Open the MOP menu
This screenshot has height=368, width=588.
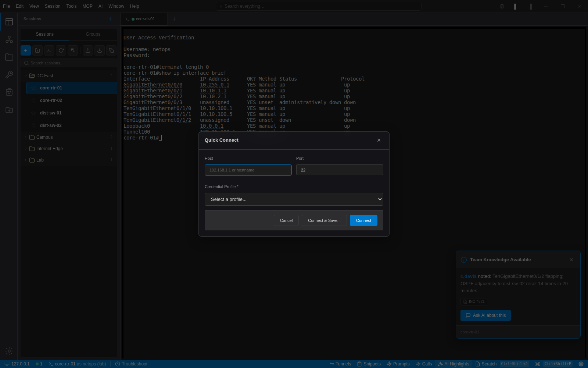click(87, 6)
